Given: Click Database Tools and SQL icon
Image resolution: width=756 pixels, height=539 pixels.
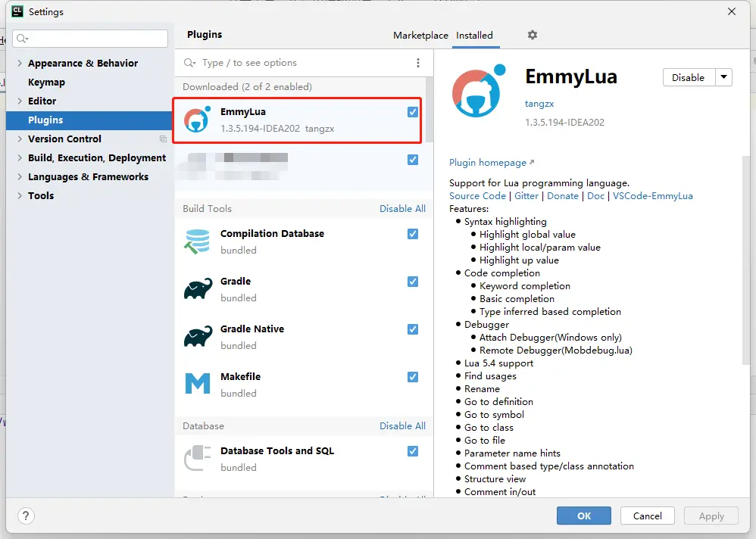Looking at the screenshot, I should [x=198, y=458].
